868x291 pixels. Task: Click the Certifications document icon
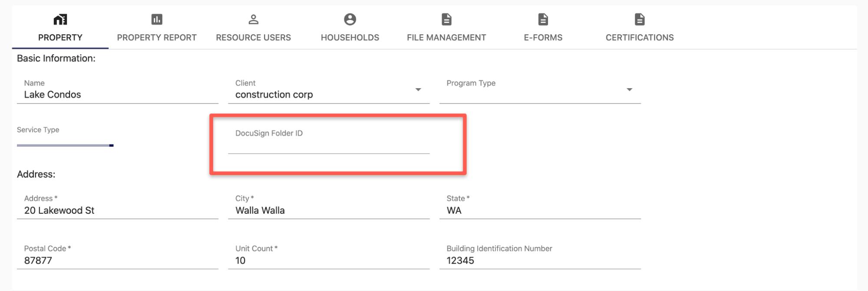640,20
